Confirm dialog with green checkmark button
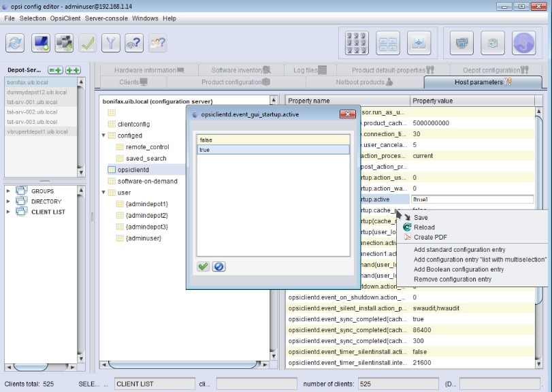 tap(203, 267)
